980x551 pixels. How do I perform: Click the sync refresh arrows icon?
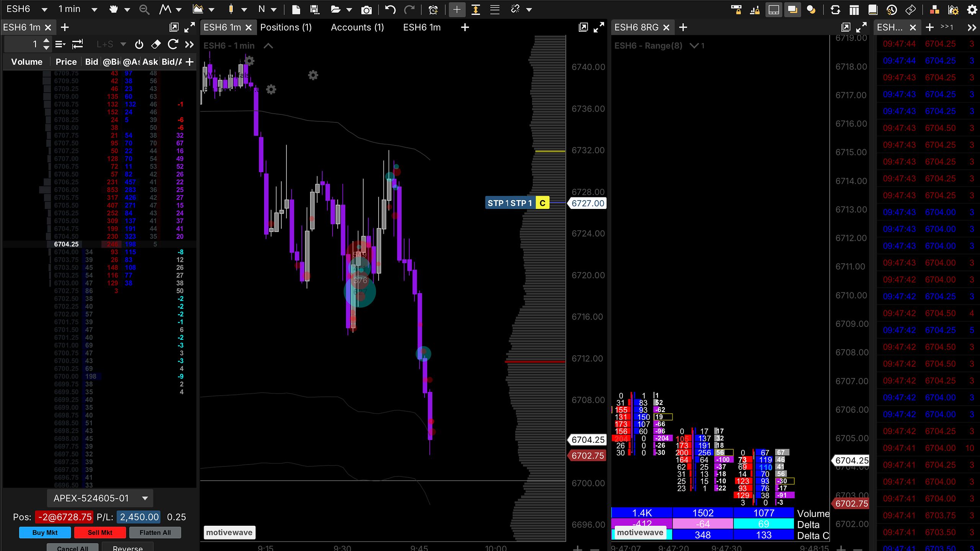coord(835,10)
